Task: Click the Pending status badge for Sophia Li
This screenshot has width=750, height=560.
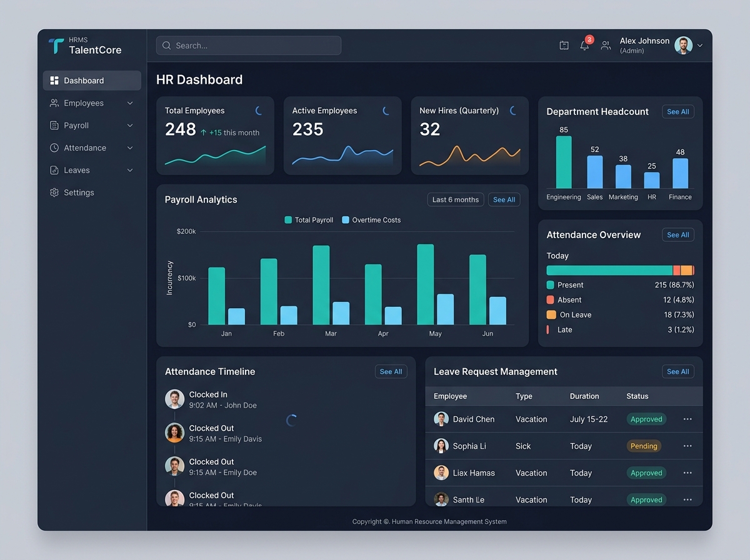Action: point(644,446)
